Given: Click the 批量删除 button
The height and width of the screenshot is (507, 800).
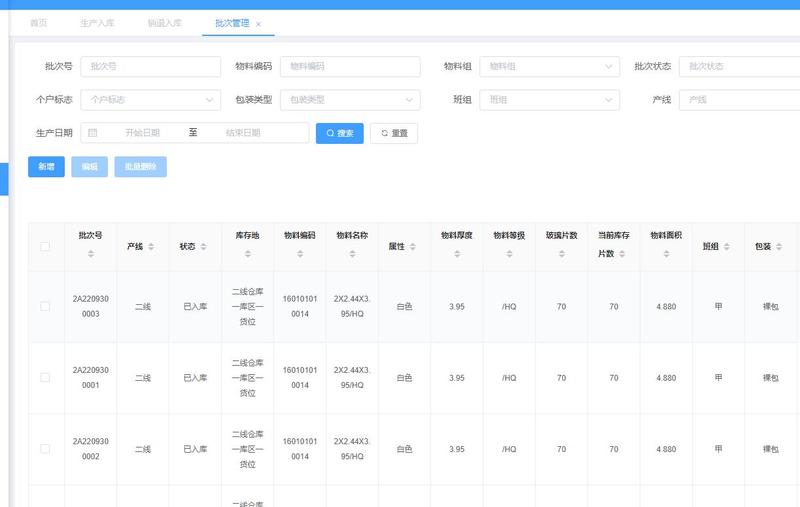Looking at the screenshot, I should (x=141, y=167).
